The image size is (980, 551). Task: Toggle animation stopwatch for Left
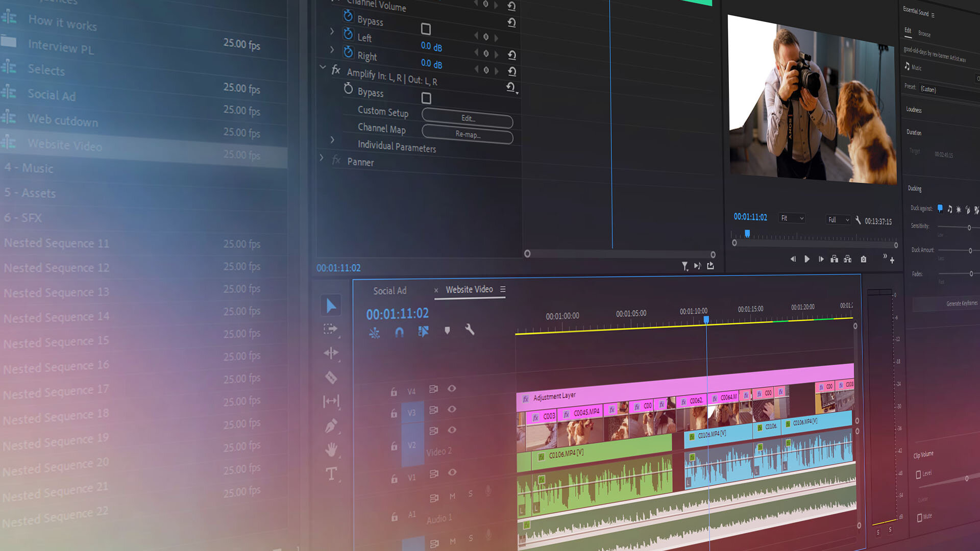point(348,34)
